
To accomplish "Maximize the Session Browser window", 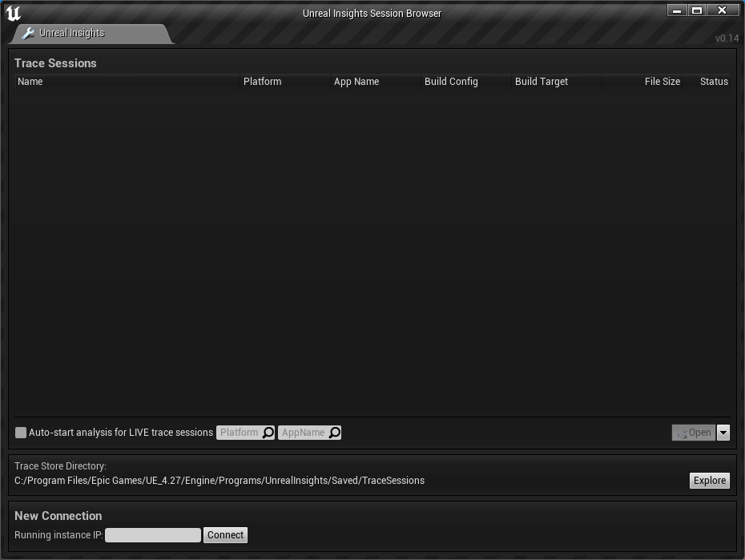I will pyautogui.click(x=697, y=10).
